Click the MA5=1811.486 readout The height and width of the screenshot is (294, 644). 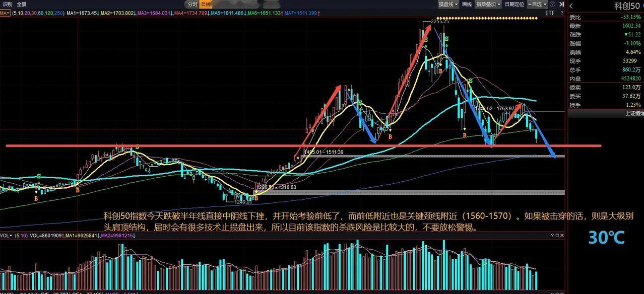(227, 13)
